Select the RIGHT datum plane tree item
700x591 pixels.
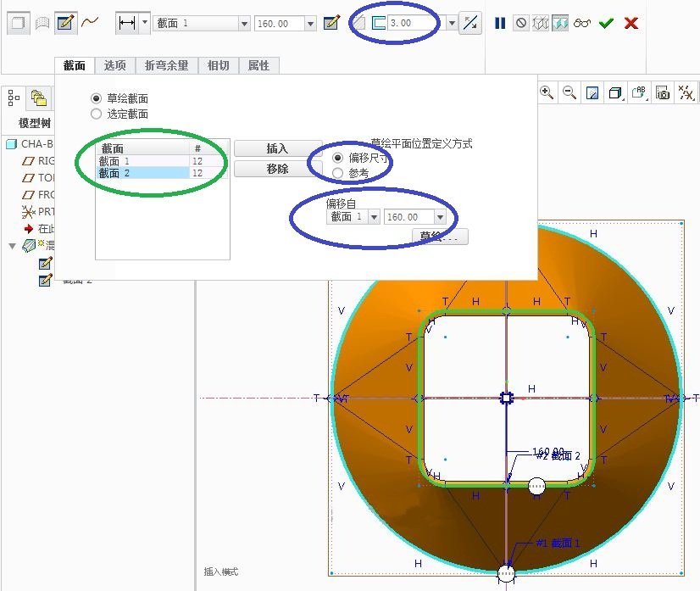[38, 161]
